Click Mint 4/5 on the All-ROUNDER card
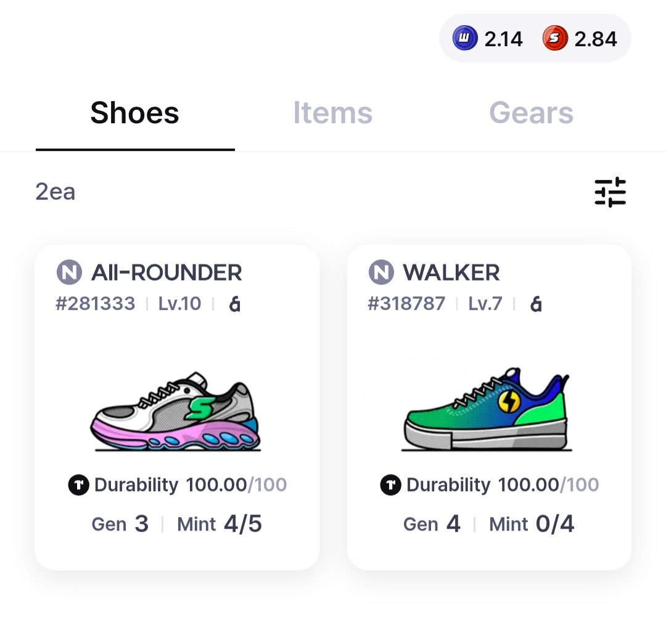 coord(220,524)
